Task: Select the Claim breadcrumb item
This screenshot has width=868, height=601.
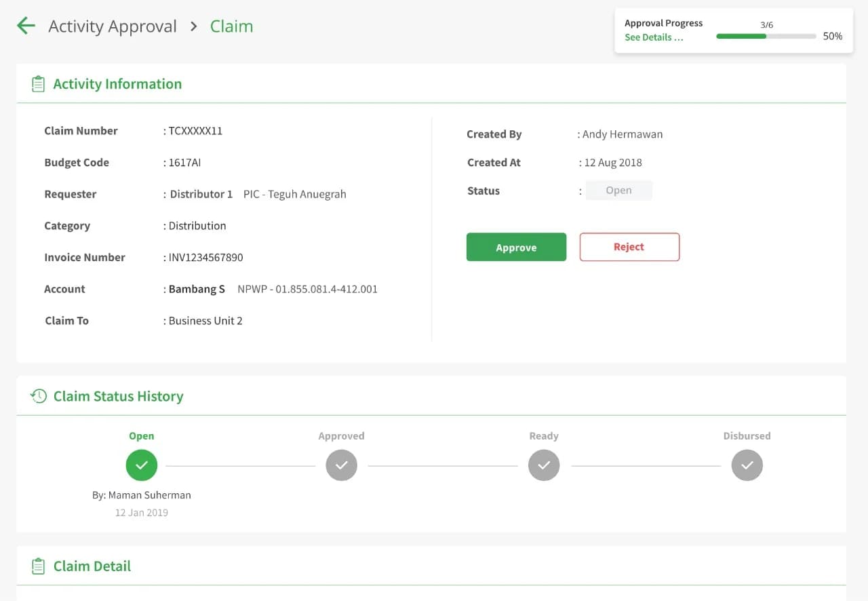Action: [x=231, y=26]
